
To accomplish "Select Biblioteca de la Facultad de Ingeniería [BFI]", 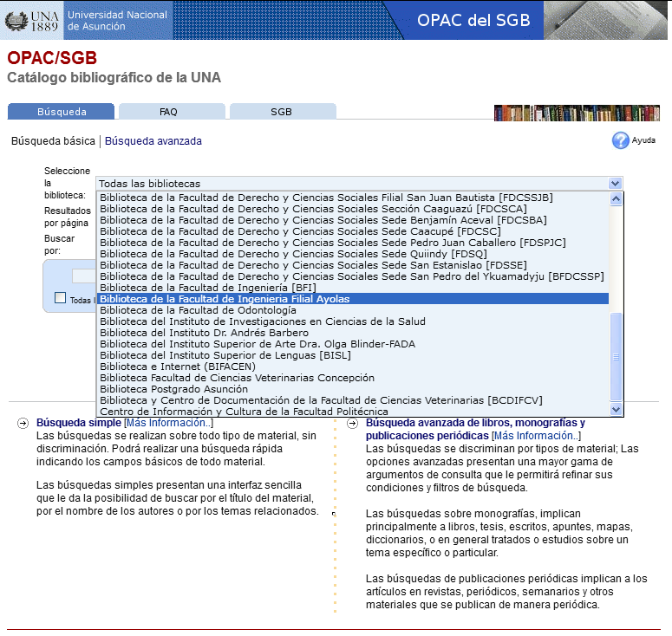I will (352, 288).
